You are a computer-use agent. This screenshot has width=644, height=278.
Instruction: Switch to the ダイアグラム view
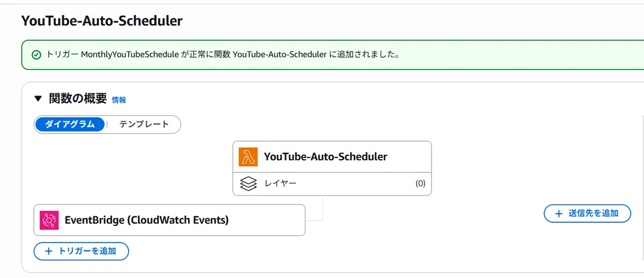70,124
